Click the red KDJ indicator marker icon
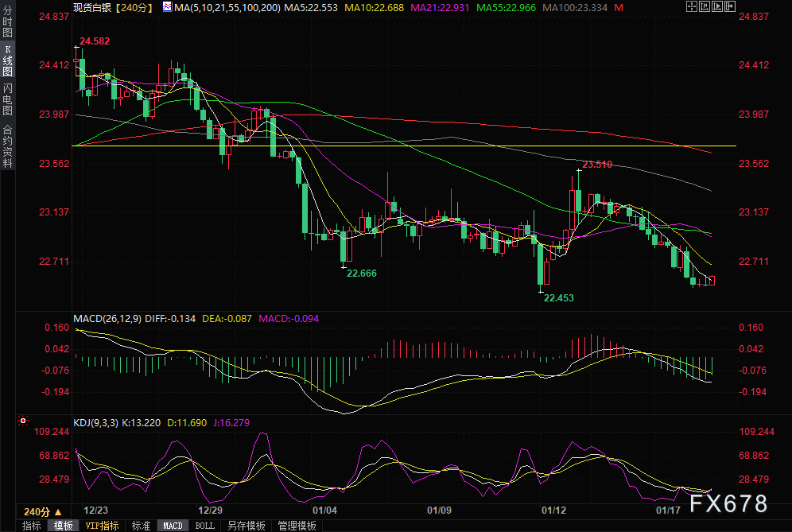Screen dimensions: 792x532 click(23, 421)
